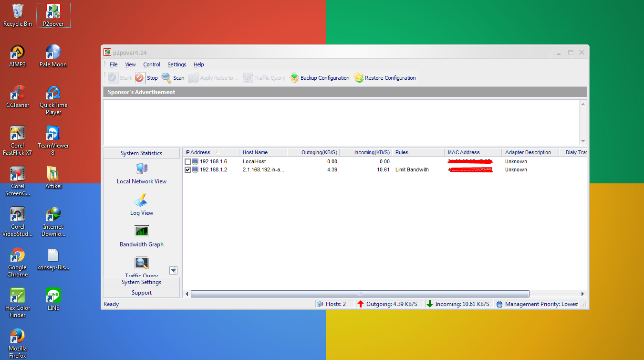Click the Apply Rules to... toolbar button
644x360 pixels.
click(213, 78)
